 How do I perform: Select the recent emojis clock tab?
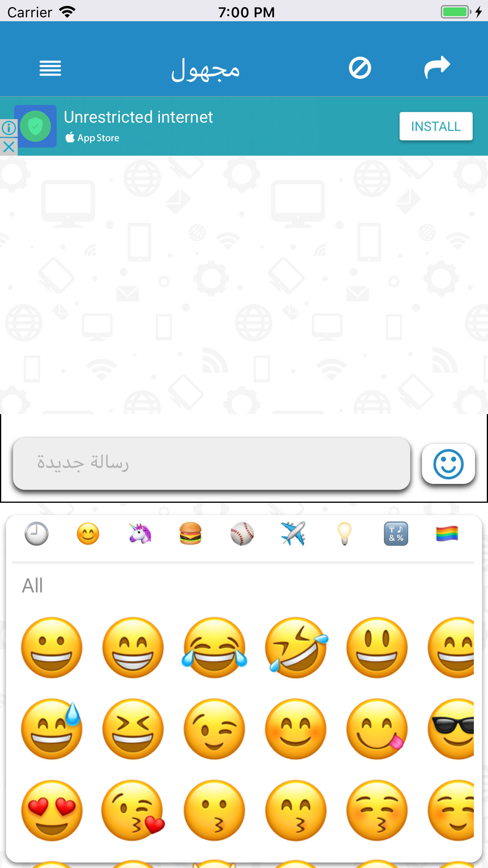(37, 534)
